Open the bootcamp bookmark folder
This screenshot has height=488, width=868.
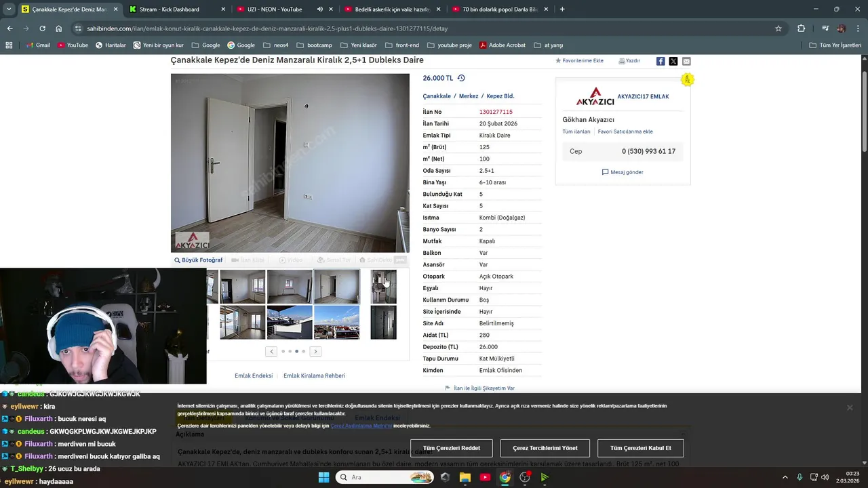tap(313, 45)
